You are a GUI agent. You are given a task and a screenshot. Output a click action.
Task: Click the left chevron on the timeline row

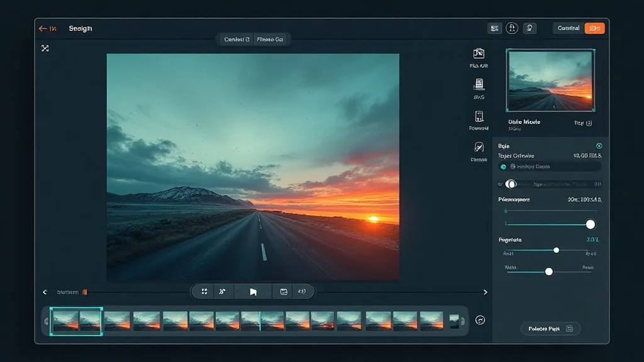pyautogui.click(x=45, y=292)
